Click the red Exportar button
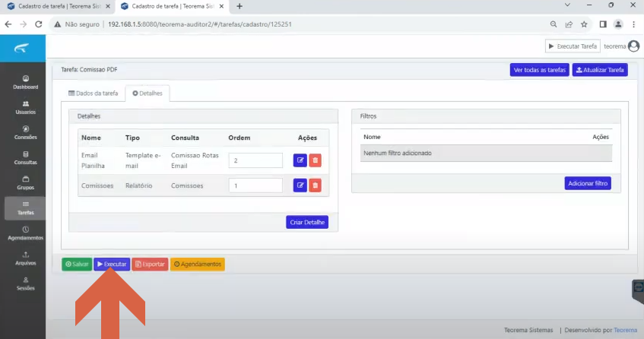Screen dimensions: 644x339 (150, 264)
